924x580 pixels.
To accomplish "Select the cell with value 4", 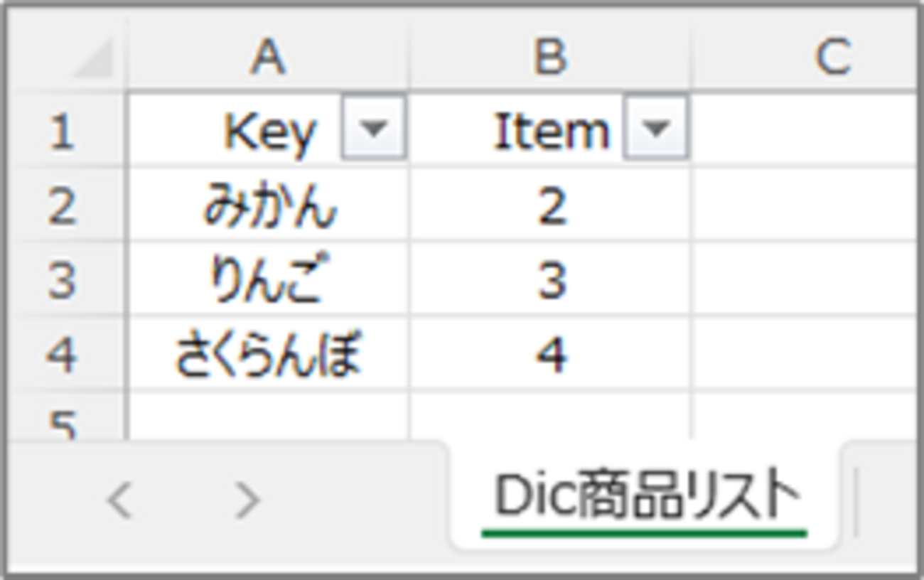I will pos(550,354).
